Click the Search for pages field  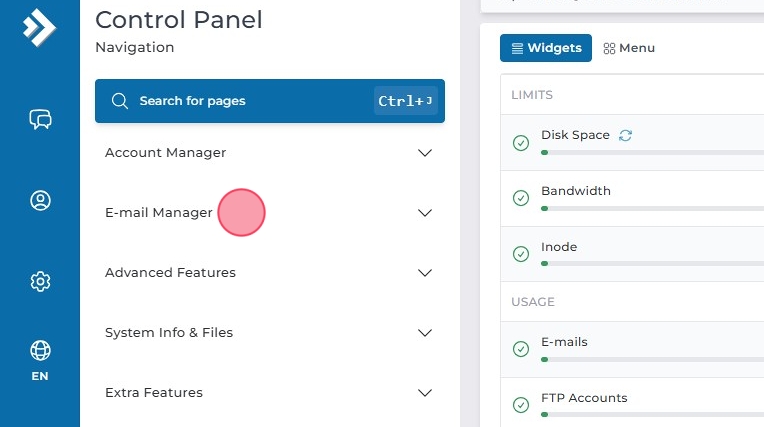coord(250,101)
